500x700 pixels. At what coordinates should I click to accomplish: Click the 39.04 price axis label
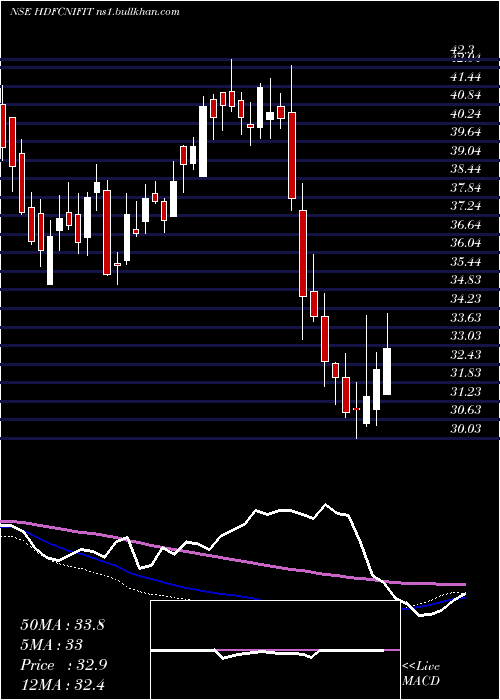pyautogui.click(x=466, y=151)
